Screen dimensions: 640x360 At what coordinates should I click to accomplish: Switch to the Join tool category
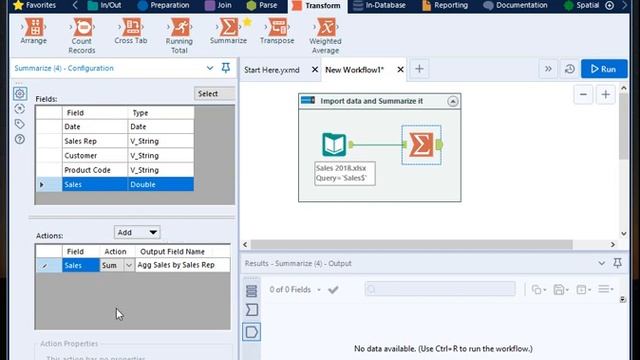coord(218,5)
